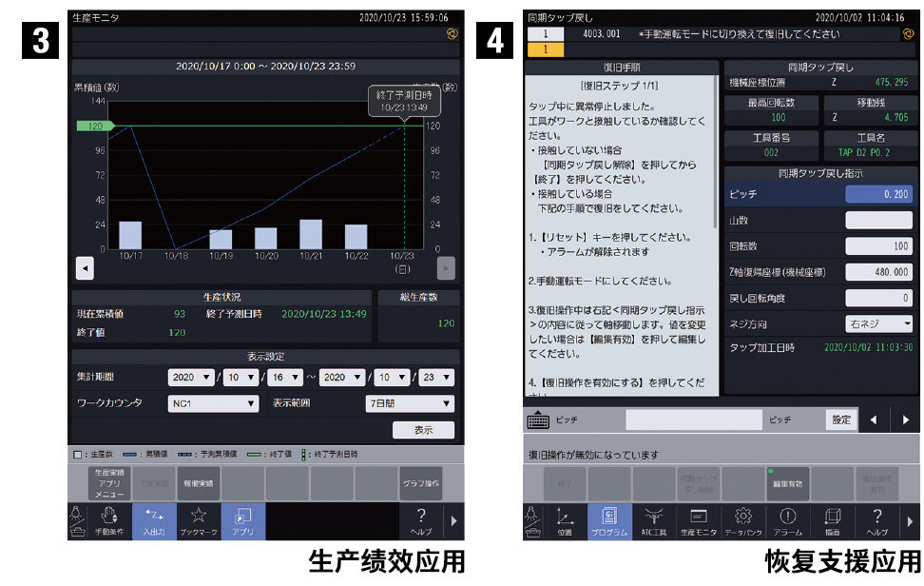Open the データバンク gear icon
924x586 pixels.
(x=743, y=521)
